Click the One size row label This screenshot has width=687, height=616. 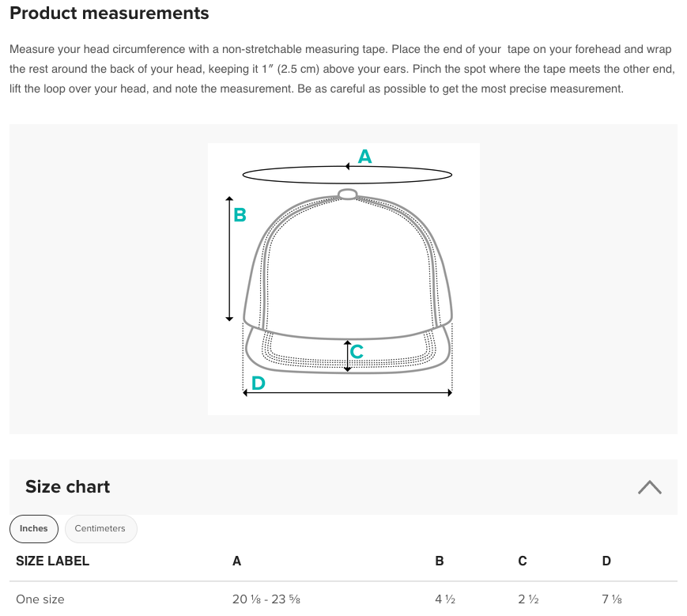(x=40, y=599)
